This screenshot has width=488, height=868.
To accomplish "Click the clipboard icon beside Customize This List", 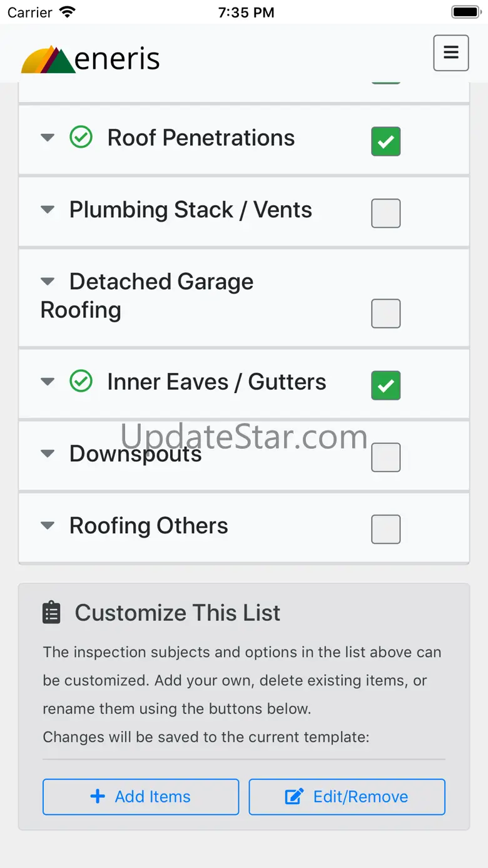I will [51, 613].
